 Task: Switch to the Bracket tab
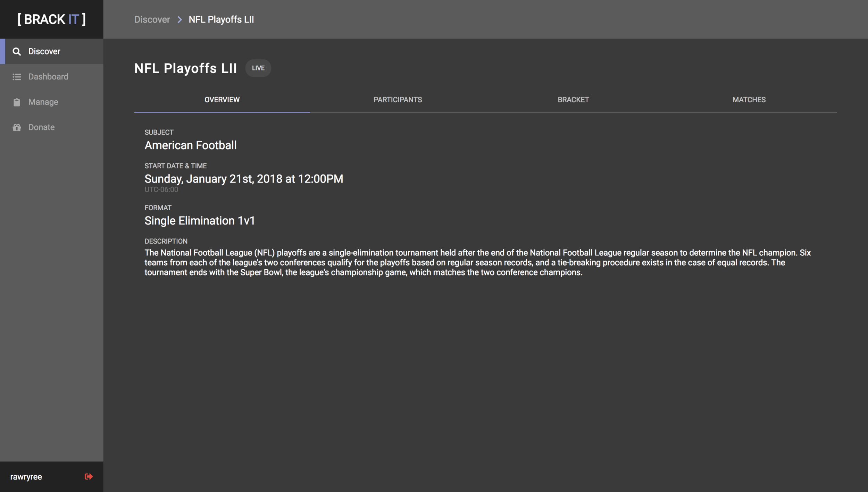(x=573, y=100)
